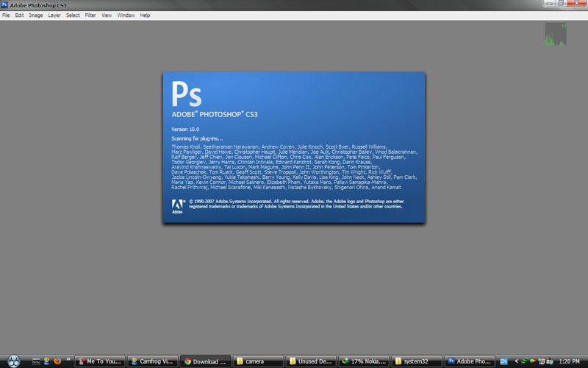Open the Help menu
588x368 pixels.
pyautogui.click(x=145, y=15)
